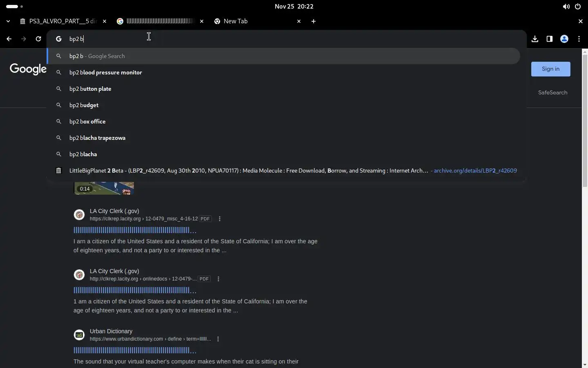This screenshot has height=368, width=588.
Task: Open second LA City Clerk result title
Action: (x=135, y=290)
